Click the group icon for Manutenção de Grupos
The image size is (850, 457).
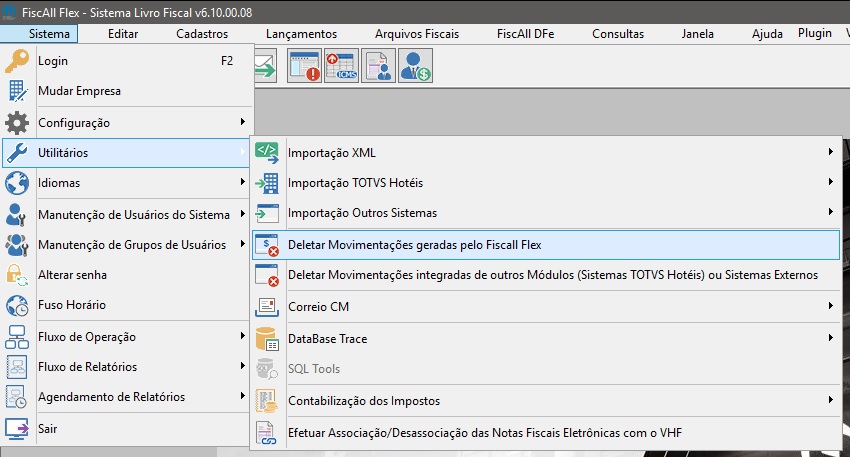pyautogui.click(x=17, y=245)
